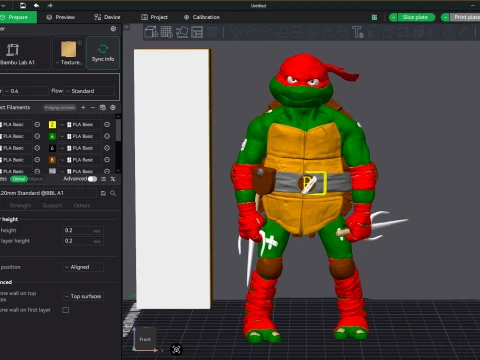Collapse sidebar arrow beside viewport

(127, 27)
